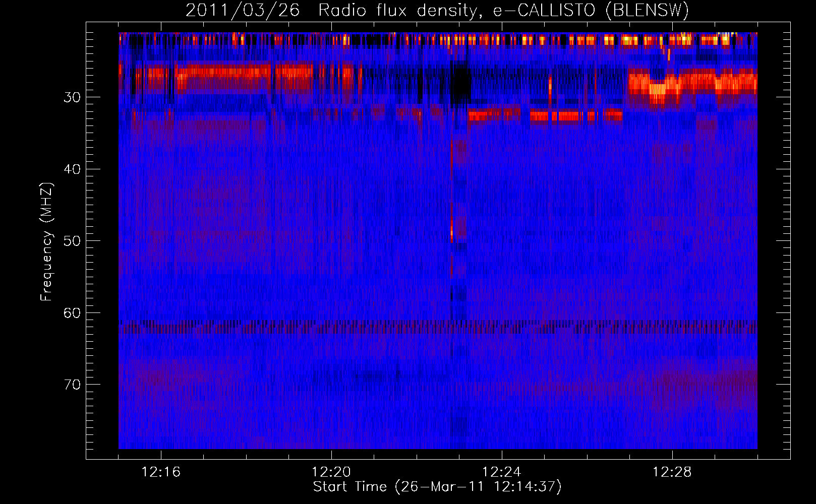The width and height of the screenshot is (816, 504).
Task: Click the 'Start Time (26-Mar-11 12:14:37)' label
Action: tap(437, 487)
